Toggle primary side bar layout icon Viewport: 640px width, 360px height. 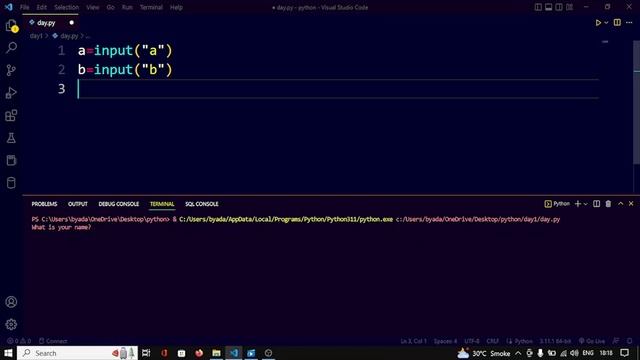tap(538, 7)
